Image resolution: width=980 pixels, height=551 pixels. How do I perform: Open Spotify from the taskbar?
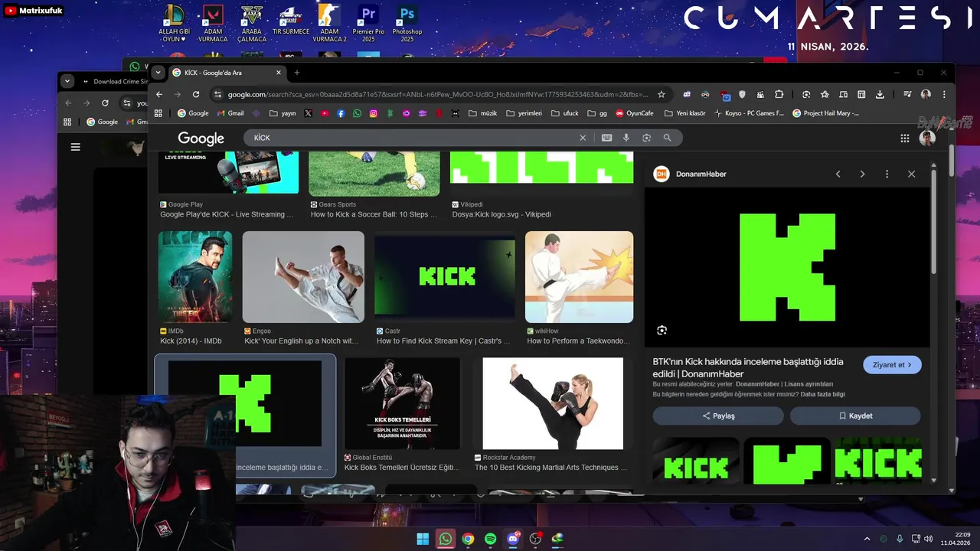491,539
